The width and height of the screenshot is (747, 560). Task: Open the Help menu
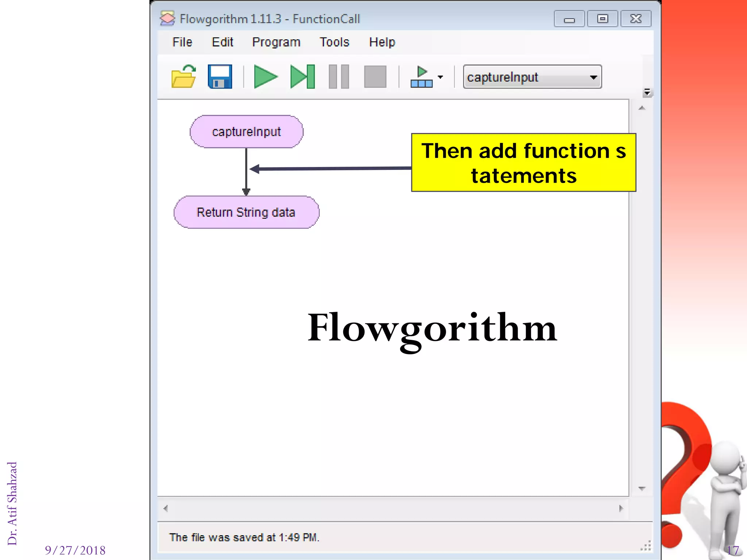(x=382, y=42)
